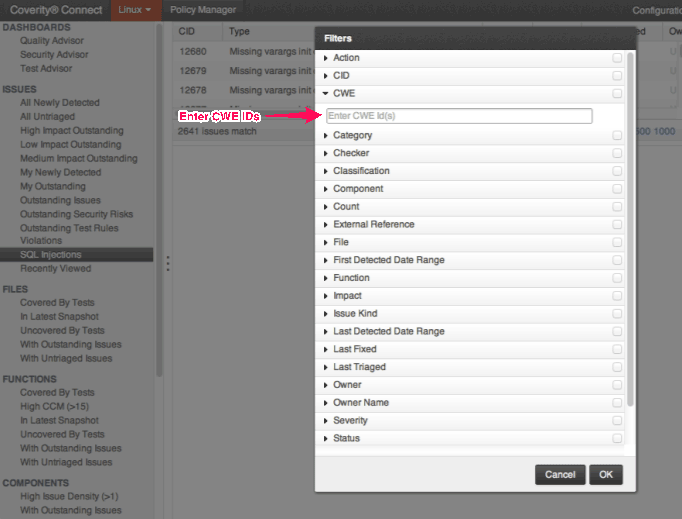
Task: Expand the CID filter section
Action: (x=325, y=76)
